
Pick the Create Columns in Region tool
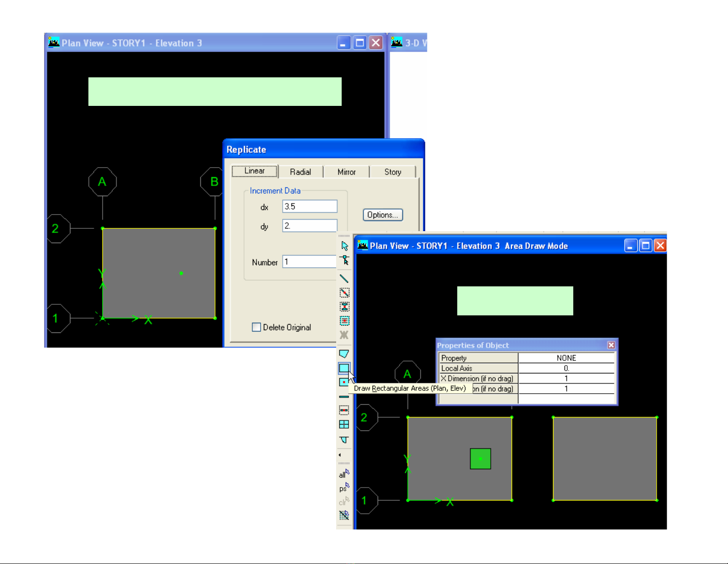(x=344, y=307)
